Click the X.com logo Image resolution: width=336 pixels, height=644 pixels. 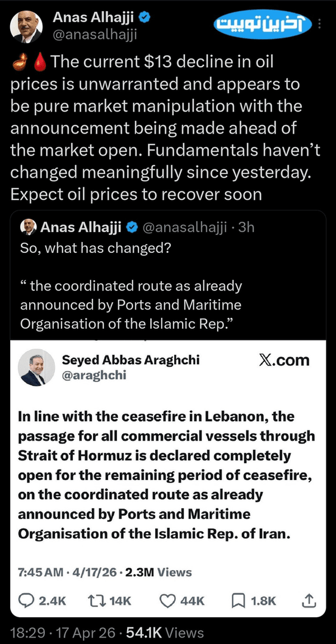(284, 360)
